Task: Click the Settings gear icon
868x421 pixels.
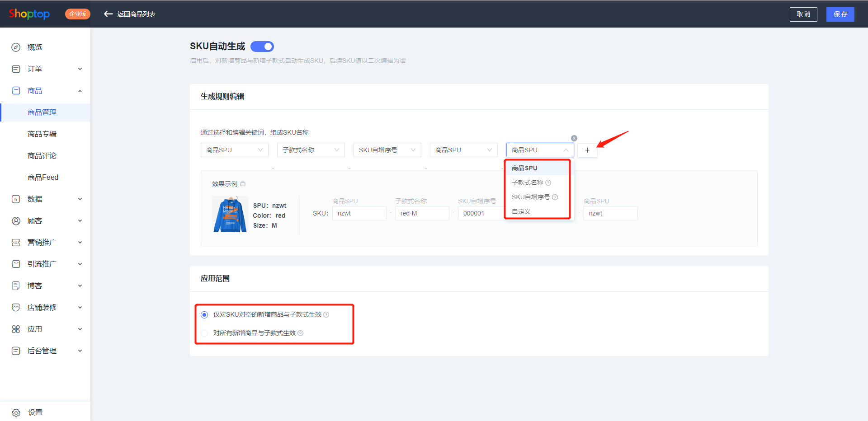Action: tap(16, 413)
